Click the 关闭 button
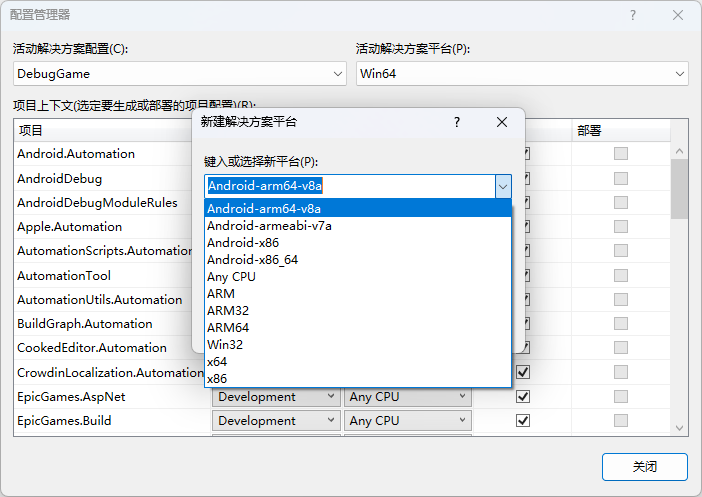The image size is (702, 497). pyautogui.click(x=644, y=466)
